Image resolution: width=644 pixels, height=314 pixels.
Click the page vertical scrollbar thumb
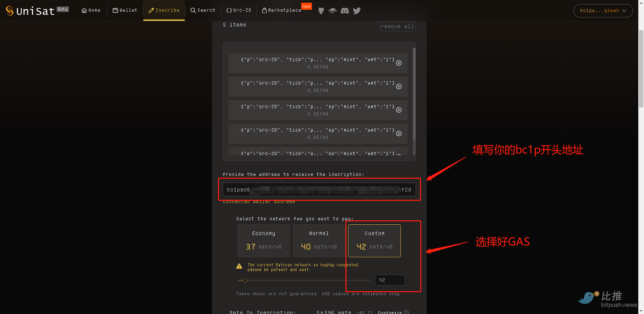click(641, 69)
